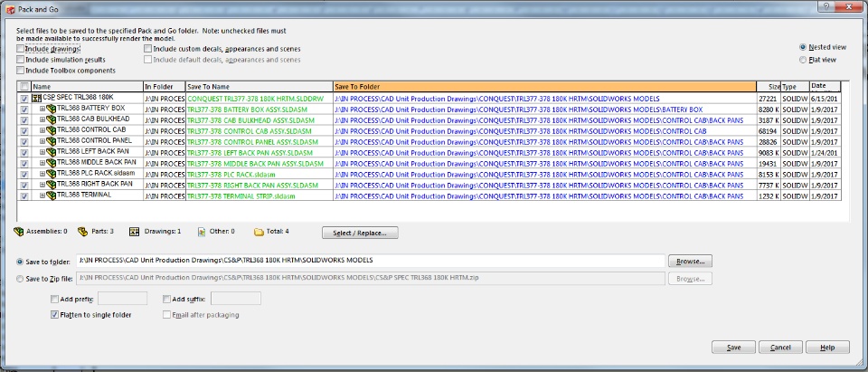
Task: Click the Add suffix text field
Action: (236, 299)
